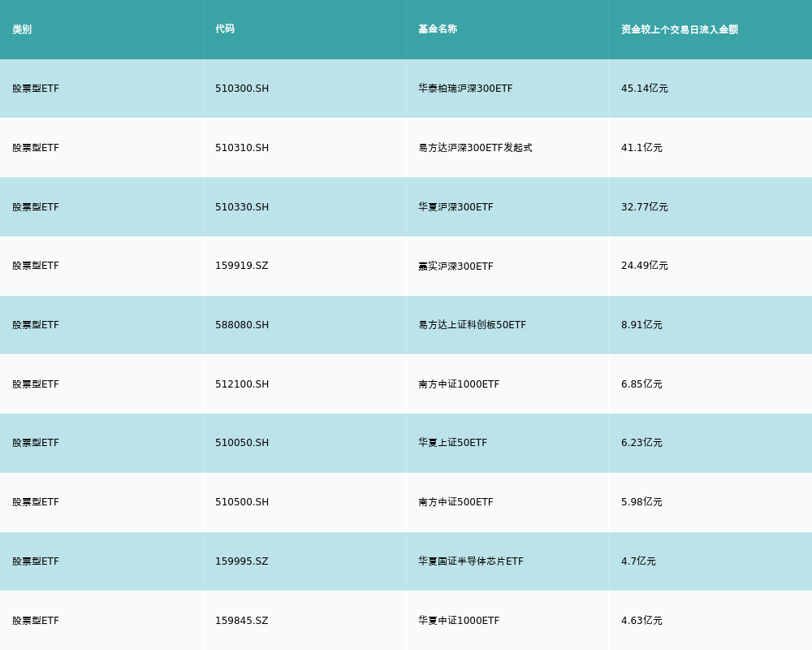Select fund code 159919.SZ
The height and width of the screenshot is (650, 812).
[x=242, y=266]
